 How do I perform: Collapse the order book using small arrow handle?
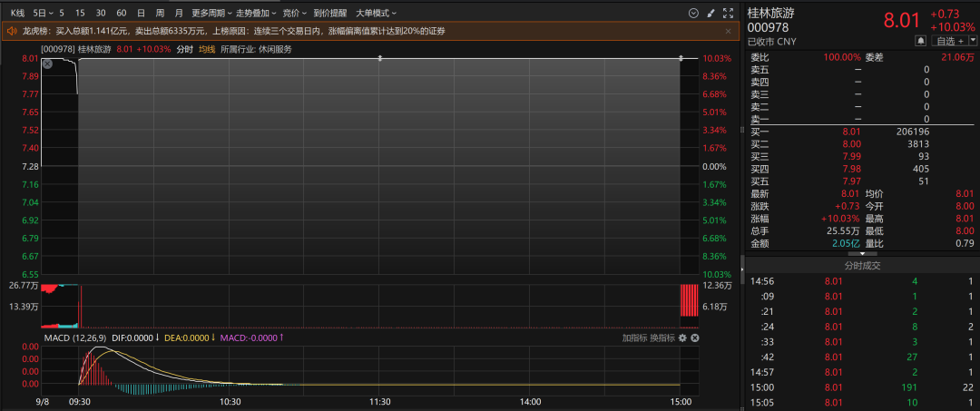[x=861, y=254]
